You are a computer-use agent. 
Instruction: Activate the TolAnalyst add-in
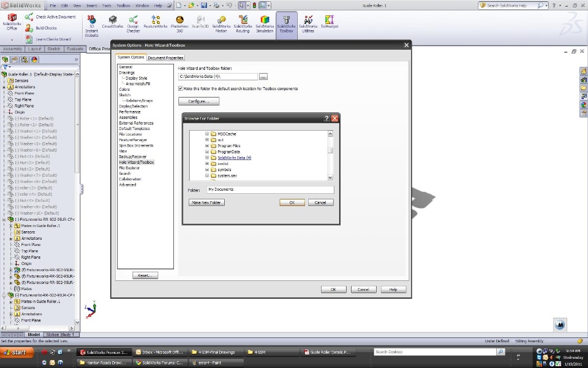[x=330, y=22]
